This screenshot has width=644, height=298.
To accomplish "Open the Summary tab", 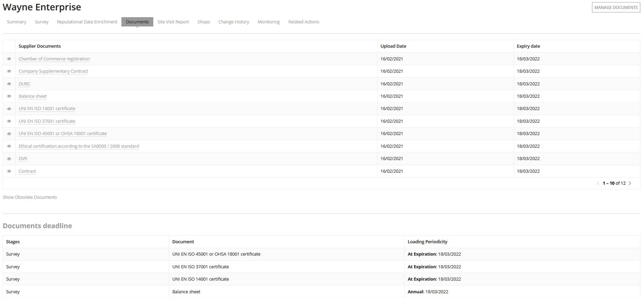I will pos(16,22).
